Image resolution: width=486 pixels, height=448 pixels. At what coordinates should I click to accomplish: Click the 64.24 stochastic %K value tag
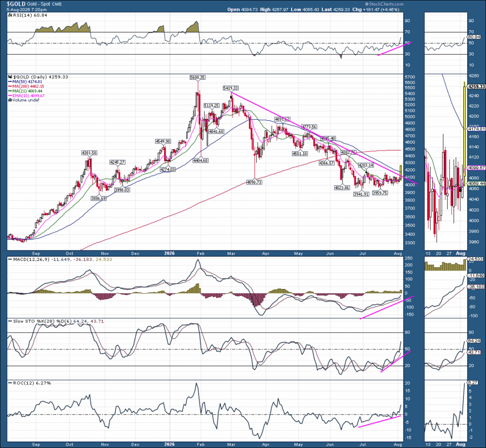click(474, 341)
